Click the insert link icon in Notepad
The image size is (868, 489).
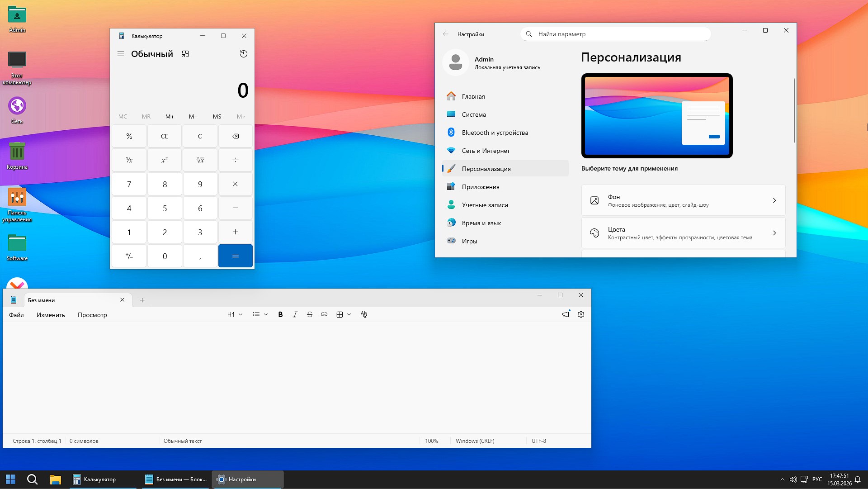324,314
